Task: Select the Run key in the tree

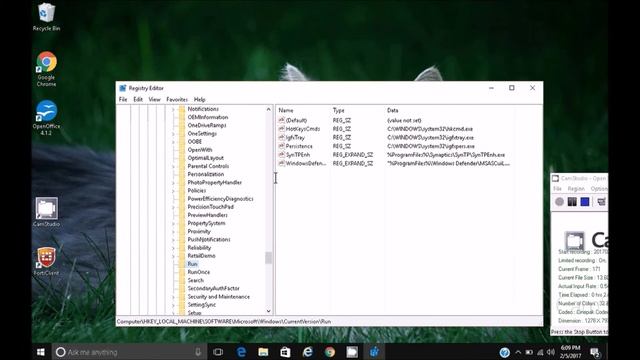Action: (192, 264)
